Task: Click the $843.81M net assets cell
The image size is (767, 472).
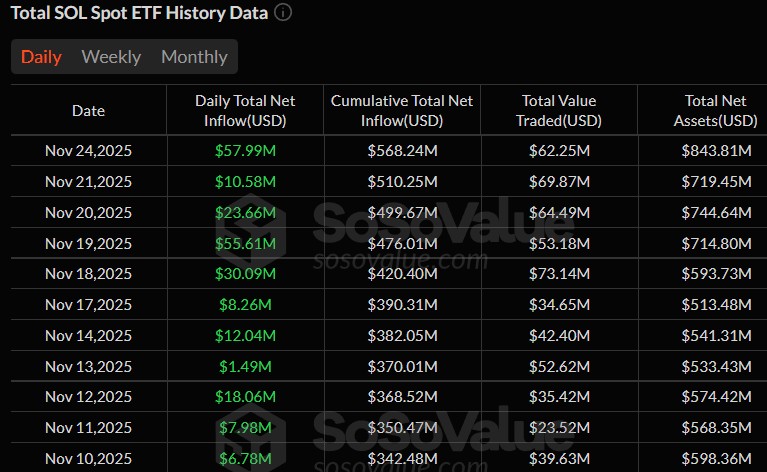Action: (717, 151)
